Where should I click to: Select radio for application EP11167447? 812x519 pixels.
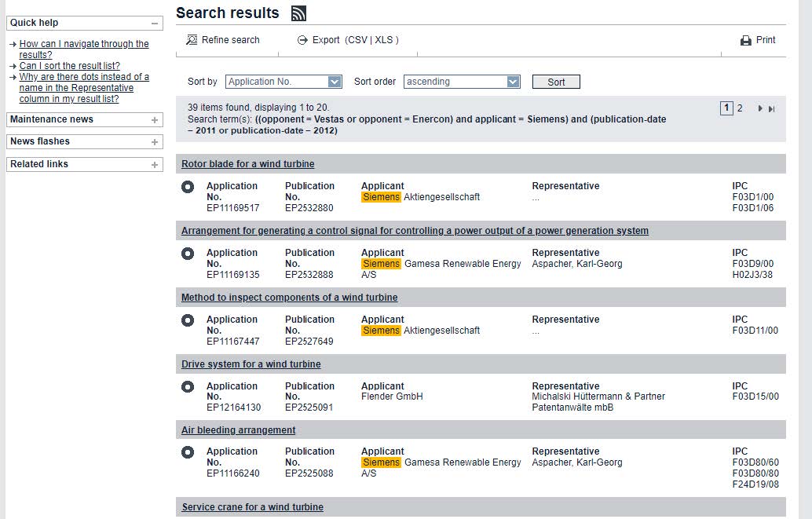(188, 320)
